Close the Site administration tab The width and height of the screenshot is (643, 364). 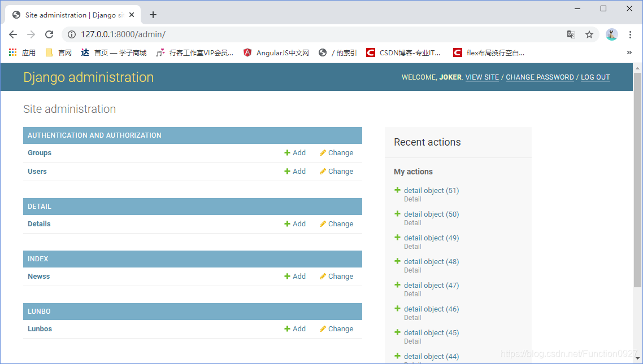132,15
